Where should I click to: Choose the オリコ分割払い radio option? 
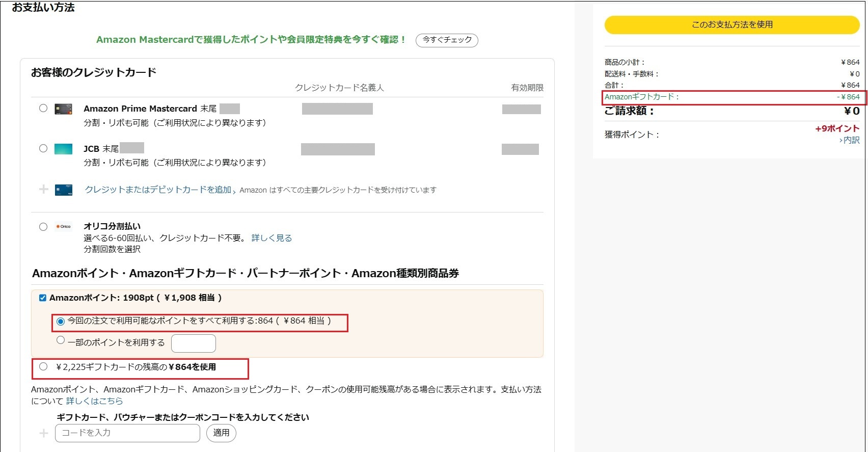43,227
